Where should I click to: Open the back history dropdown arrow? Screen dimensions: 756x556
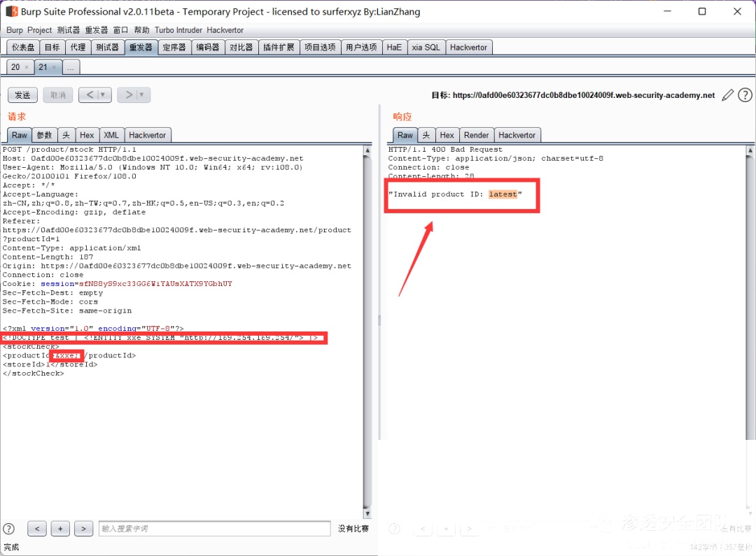click(103, 95)
